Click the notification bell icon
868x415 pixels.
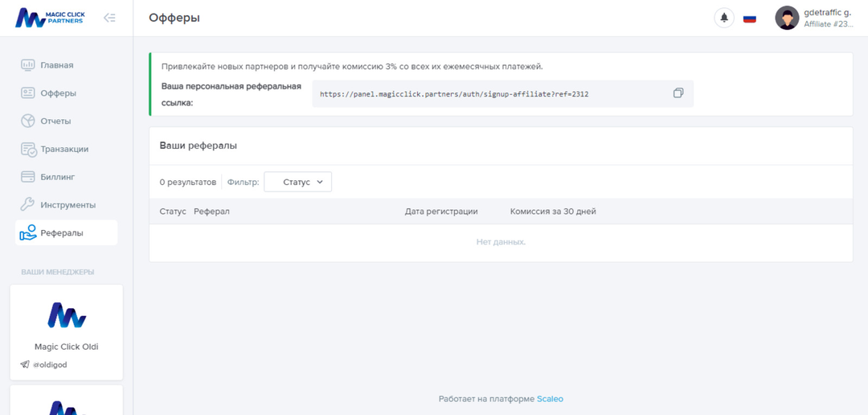click(x=724, y=18)
